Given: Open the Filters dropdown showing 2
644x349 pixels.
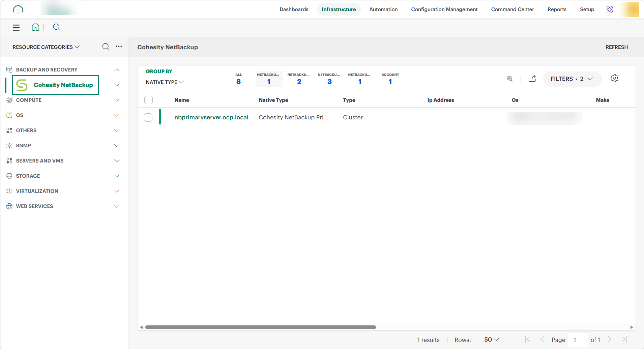Looking at the screenshot, I should [x=572, y=79].
